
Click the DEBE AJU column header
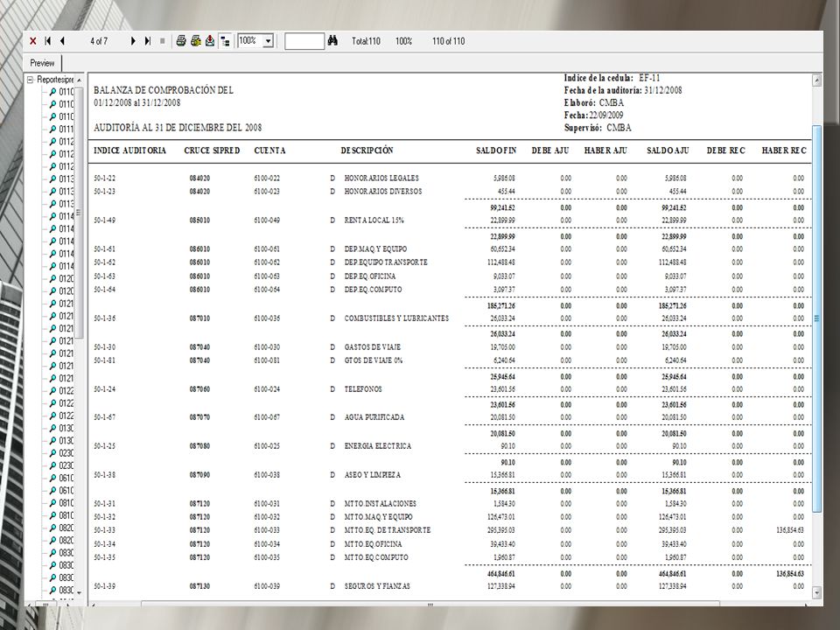550,150
